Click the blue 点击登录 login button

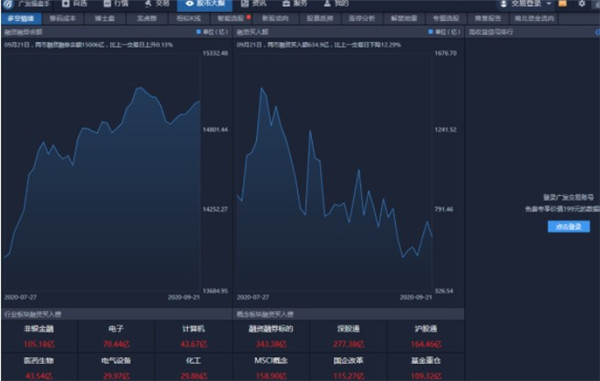tap(569, 226)
